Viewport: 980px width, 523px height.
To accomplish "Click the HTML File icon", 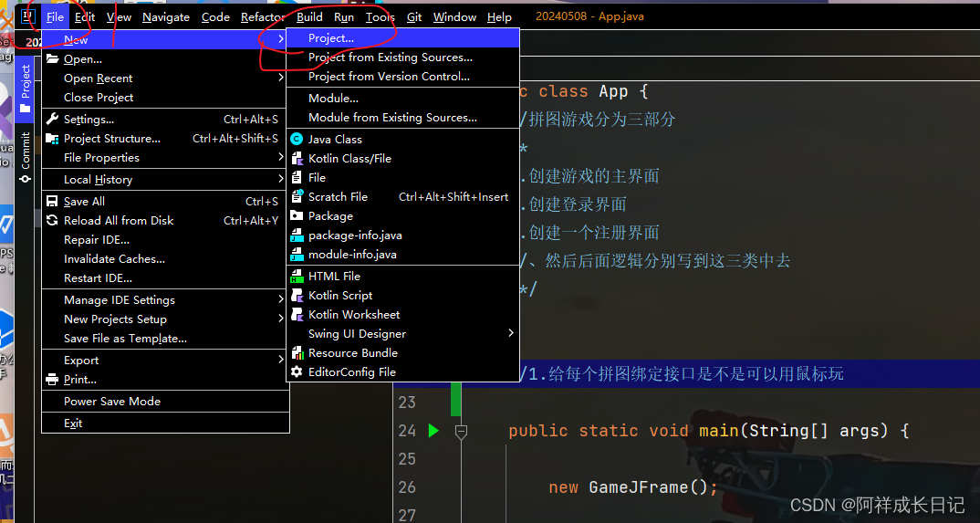I will pyautogui.click(x=297, y=277).
